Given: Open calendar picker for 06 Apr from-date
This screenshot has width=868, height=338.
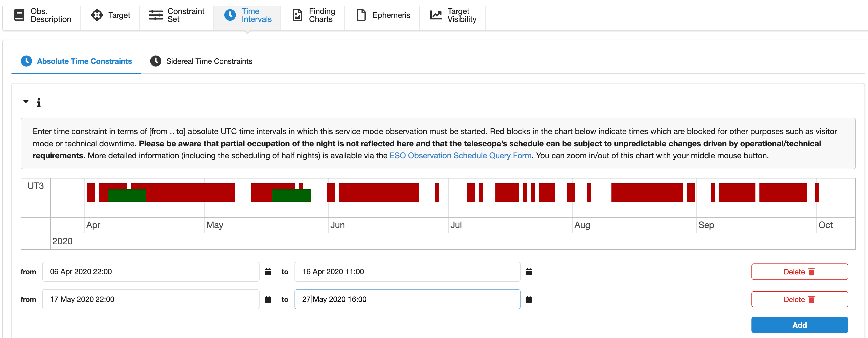Looking at the screenshot, I should click(x=268, y=272).
